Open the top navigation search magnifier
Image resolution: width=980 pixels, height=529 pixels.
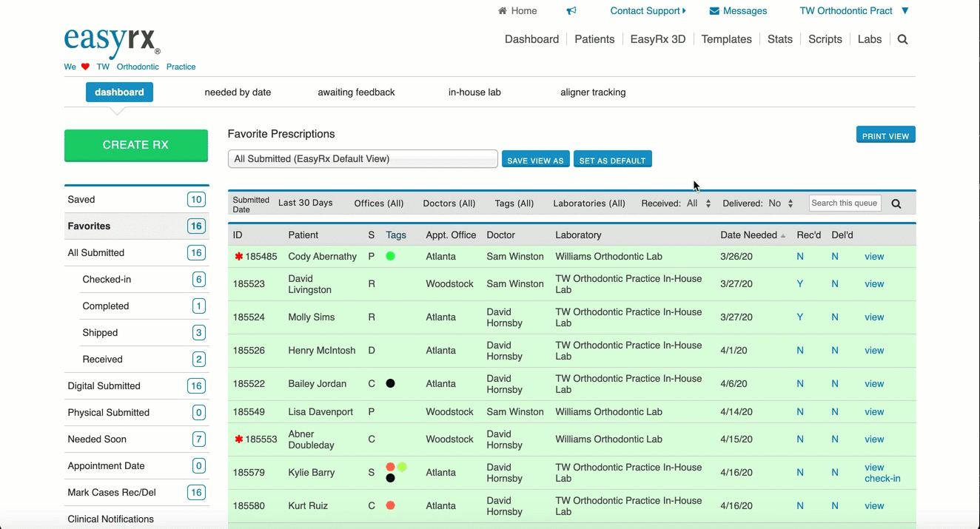902,39
